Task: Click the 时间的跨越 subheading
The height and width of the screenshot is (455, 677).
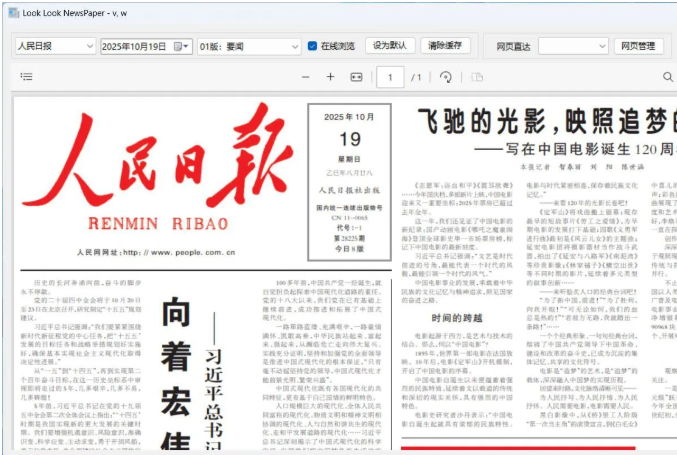Action: [x=457, y=318]
